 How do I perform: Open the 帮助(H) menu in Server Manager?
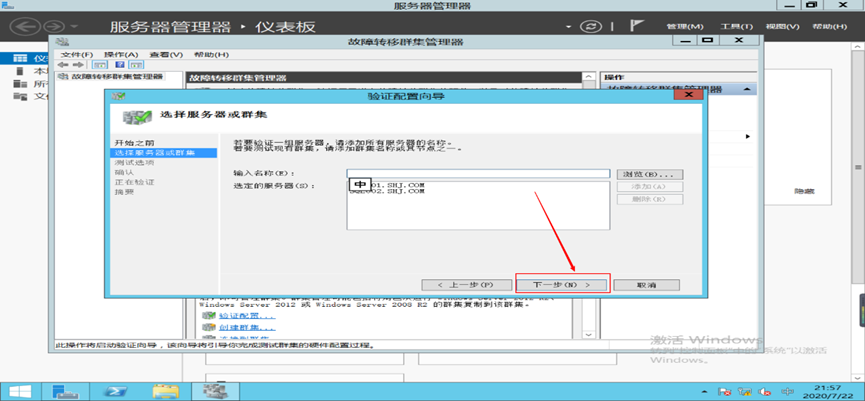pyautogui.click(x=829, y=26)
